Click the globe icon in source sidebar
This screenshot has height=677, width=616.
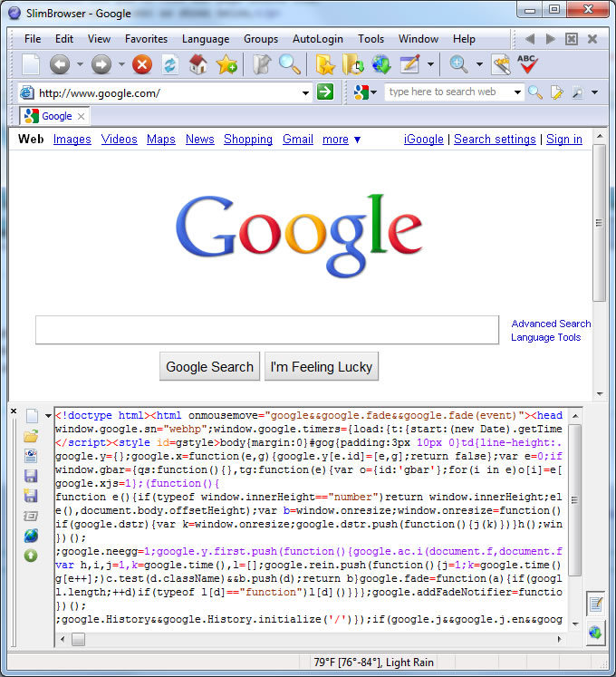[x=31, y=536]
